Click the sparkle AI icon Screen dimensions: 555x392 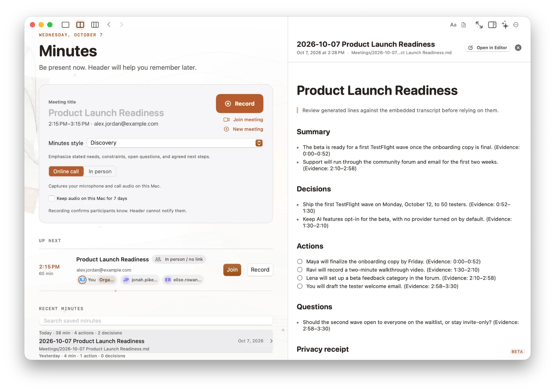(505, 25)
